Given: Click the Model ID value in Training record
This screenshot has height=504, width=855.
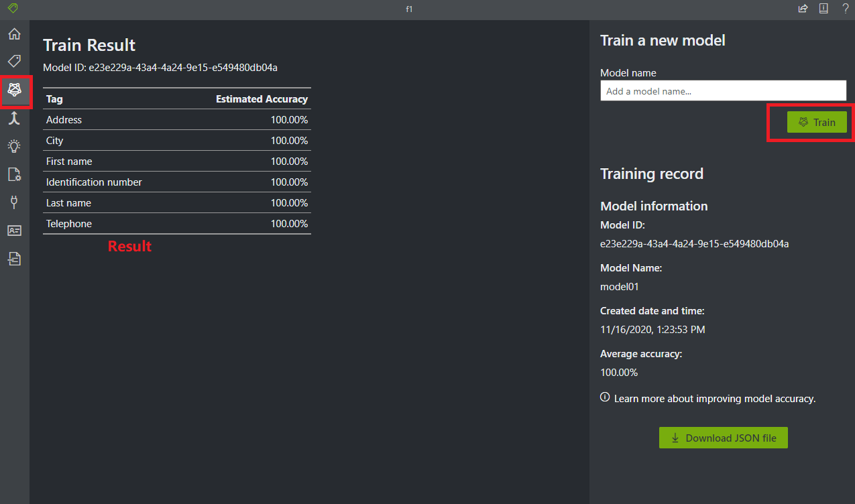Looking at the screenshot, I should tap(694, 244).
